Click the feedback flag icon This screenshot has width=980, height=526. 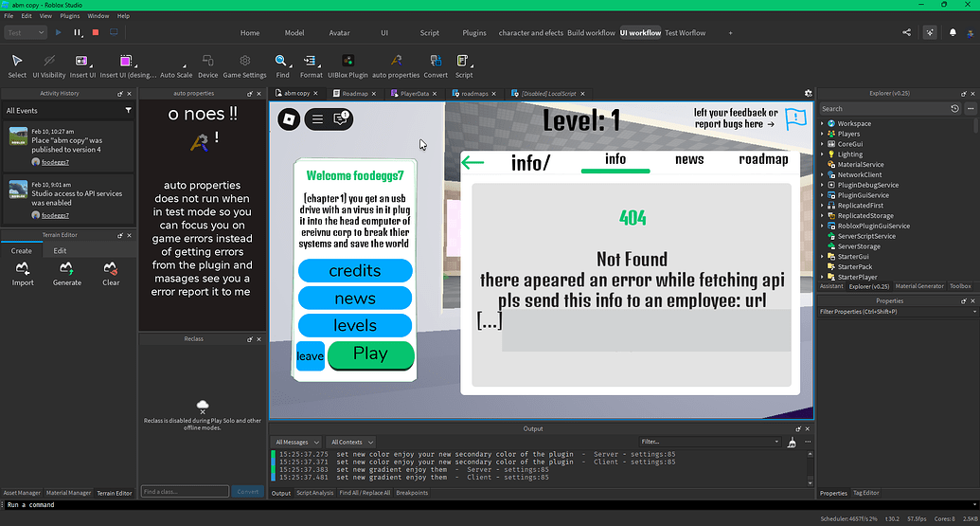click(x=795, y=118)
